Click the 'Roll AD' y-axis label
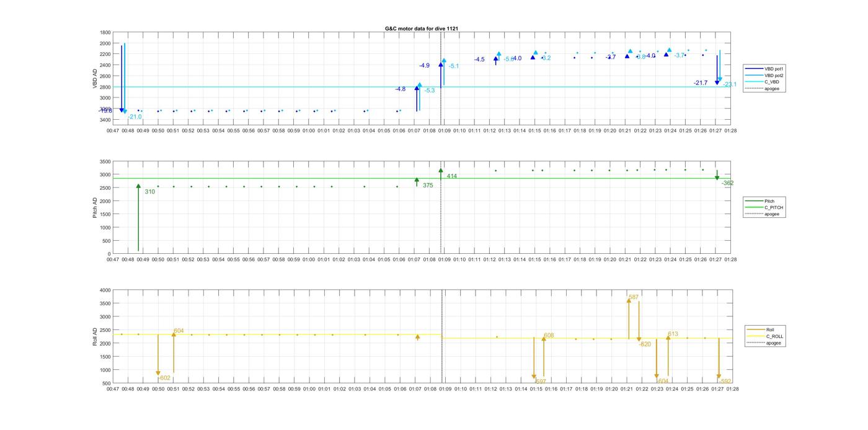Image resolution: width=868 pixels, height=430 pixels. [x=95, y=336]
